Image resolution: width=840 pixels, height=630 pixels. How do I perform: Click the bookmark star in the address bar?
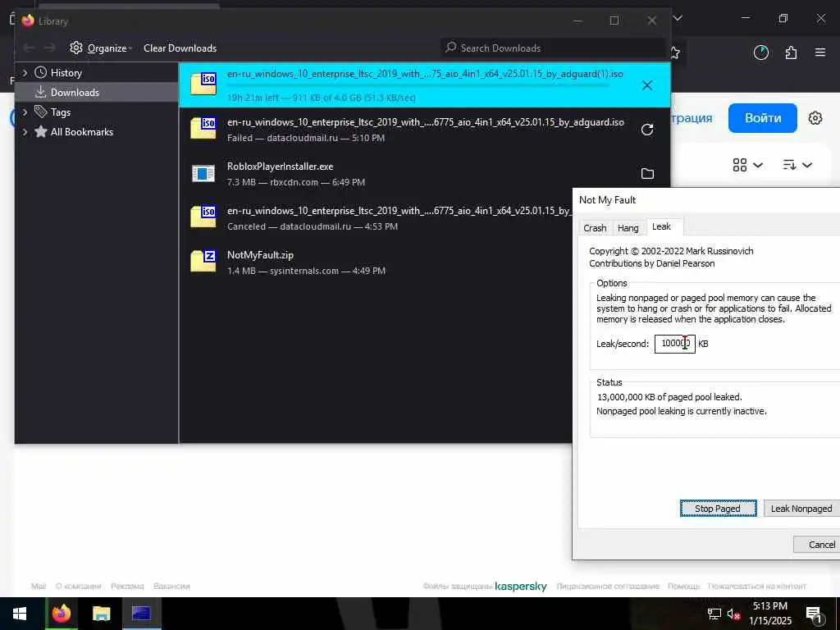676,52
